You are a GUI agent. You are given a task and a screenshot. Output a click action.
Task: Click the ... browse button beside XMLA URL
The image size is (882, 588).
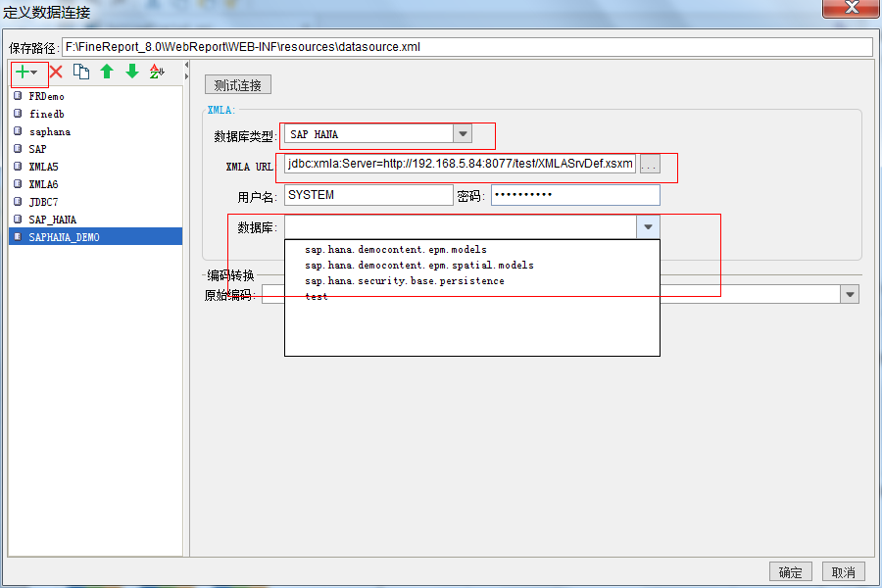pos(649,165)
